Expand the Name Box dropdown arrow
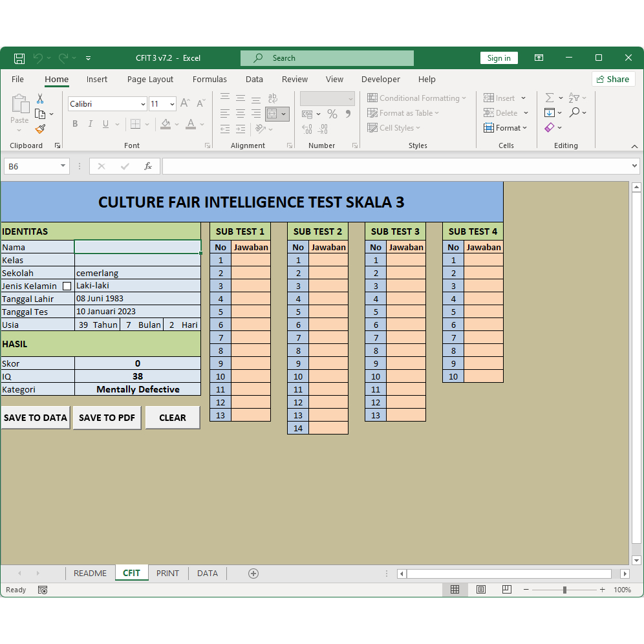Viewport: 644px width, 644px height. (63, 166)
